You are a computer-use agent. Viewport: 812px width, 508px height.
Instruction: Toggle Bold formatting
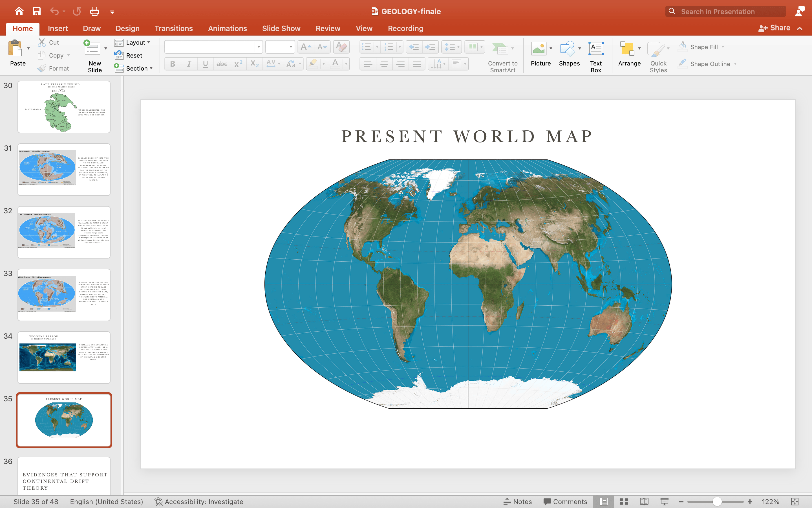coord(173,64)
